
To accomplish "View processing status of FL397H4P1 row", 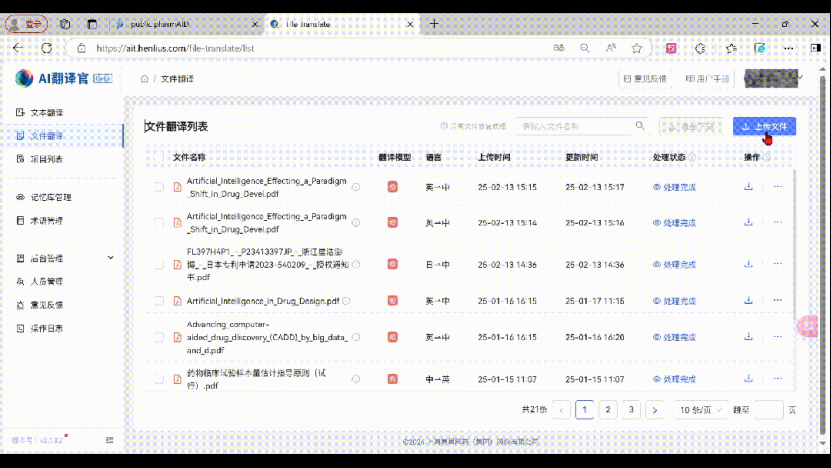I will click(x=674, y=264).
